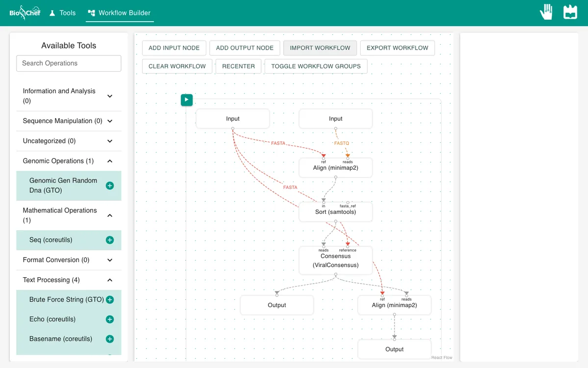Click ADD INPUT NODE button
This screenshot has width=588, height=368.
tap(174, 48)
